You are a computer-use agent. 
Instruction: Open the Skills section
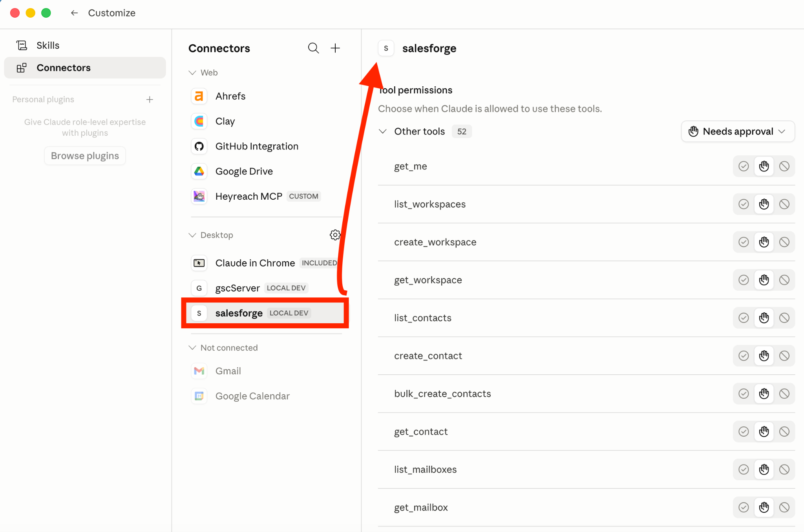85,46
